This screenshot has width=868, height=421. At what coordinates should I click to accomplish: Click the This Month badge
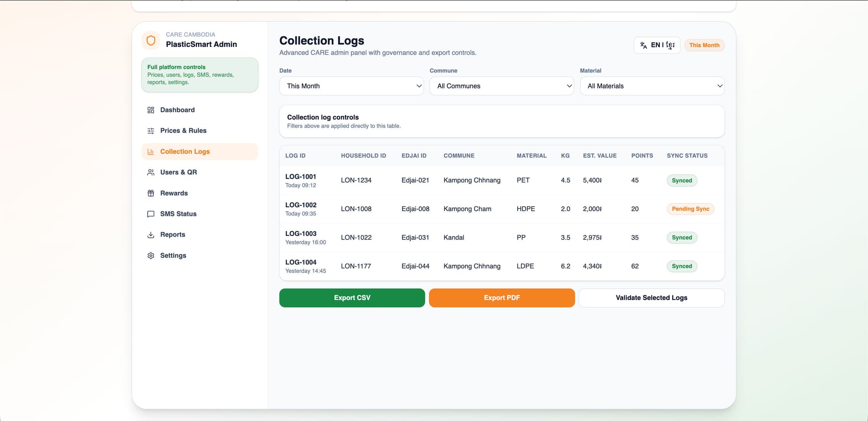[x=704, y=45]
